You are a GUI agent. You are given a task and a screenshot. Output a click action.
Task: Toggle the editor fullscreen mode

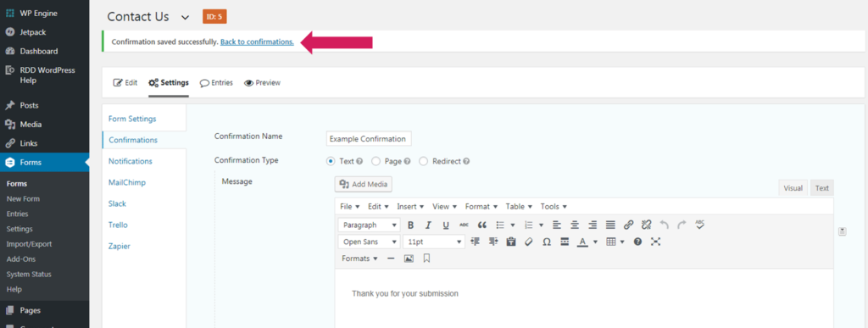point(656,242)
